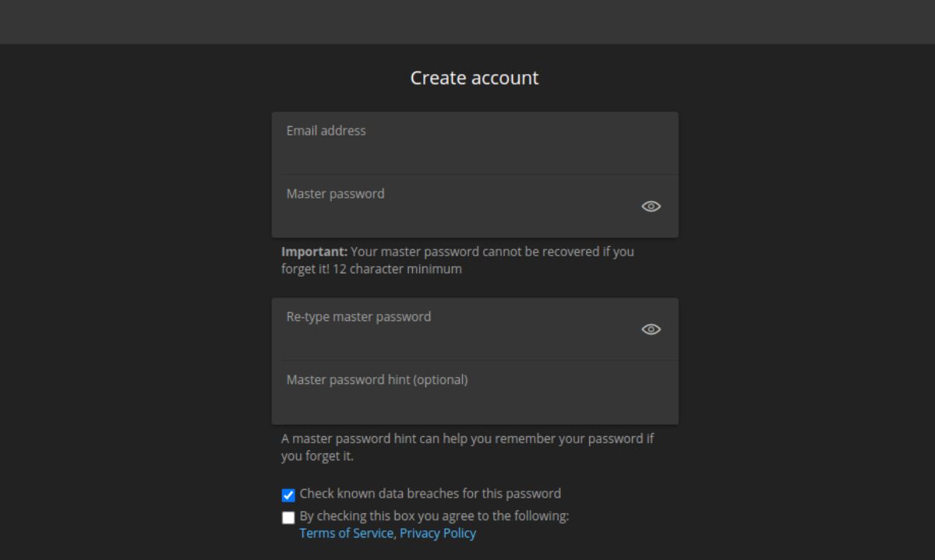Uncheck known data breaches for this password
This screenshot has width=935, height=560.
click(288, 494)
